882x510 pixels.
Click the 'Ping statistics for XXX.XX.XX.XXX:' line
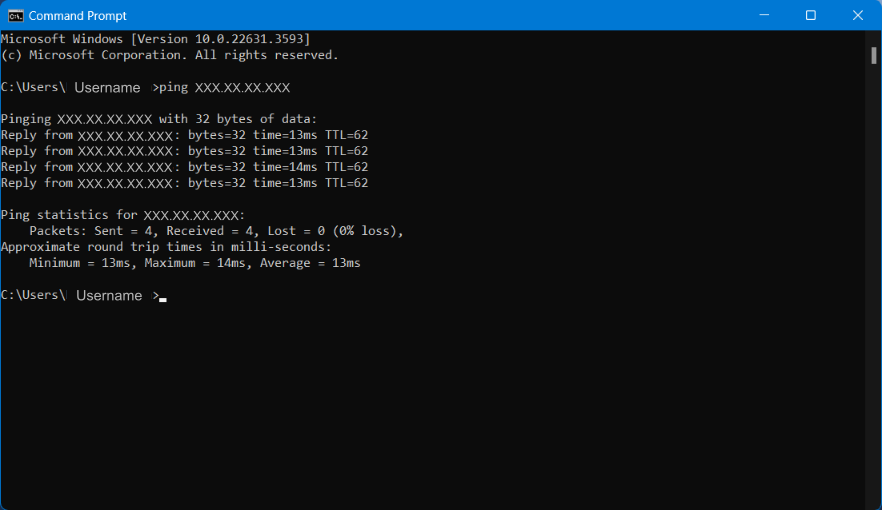click(123, 215)
